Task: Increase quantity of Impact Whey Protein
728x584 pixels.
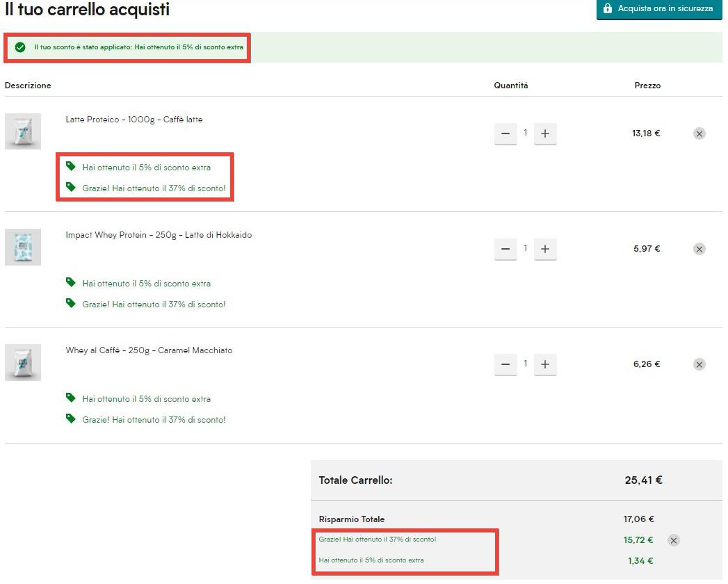Action: [x=545, y=249]
